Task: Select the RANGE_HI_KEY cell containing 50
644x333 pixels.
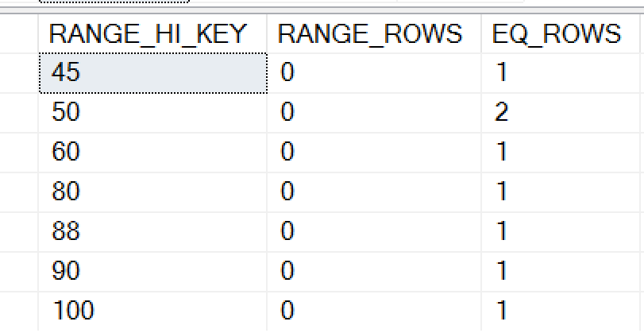Action: click(x=152, y=112)
